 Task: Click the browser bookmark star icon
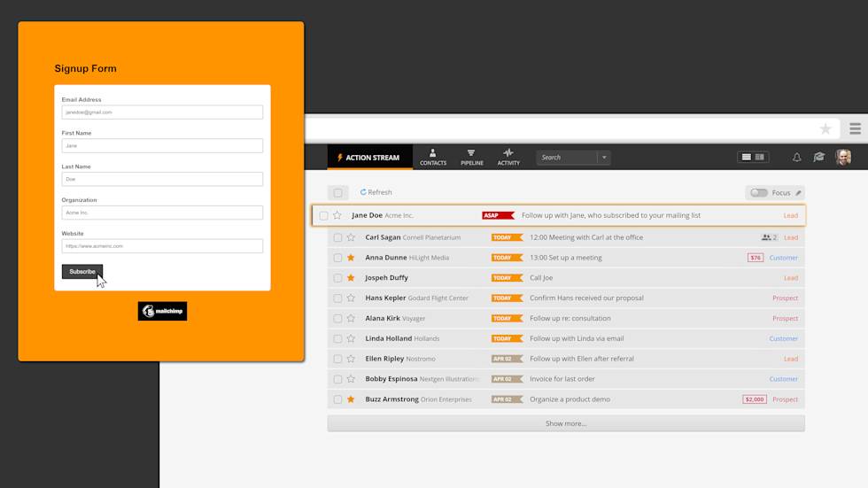(x=825, y=128)
